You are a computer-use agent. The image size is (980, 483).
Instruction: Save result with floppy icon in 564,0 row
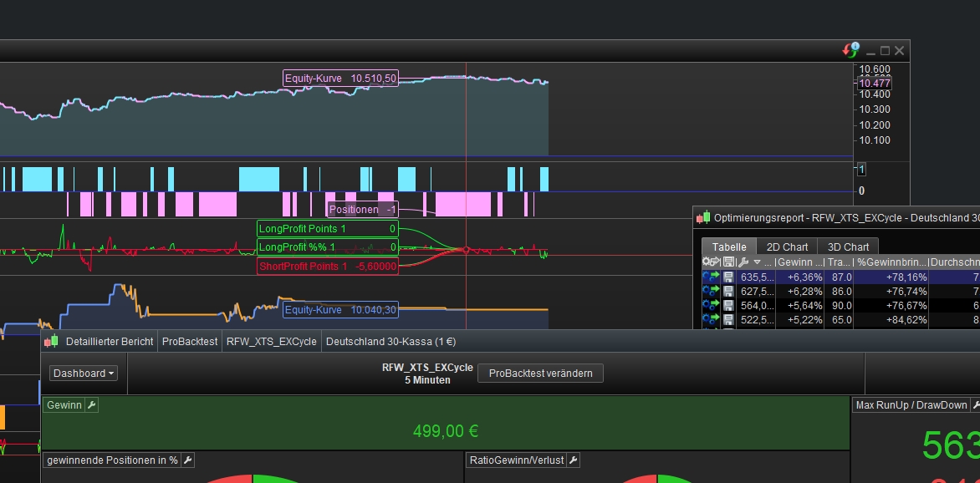[729, 306]
